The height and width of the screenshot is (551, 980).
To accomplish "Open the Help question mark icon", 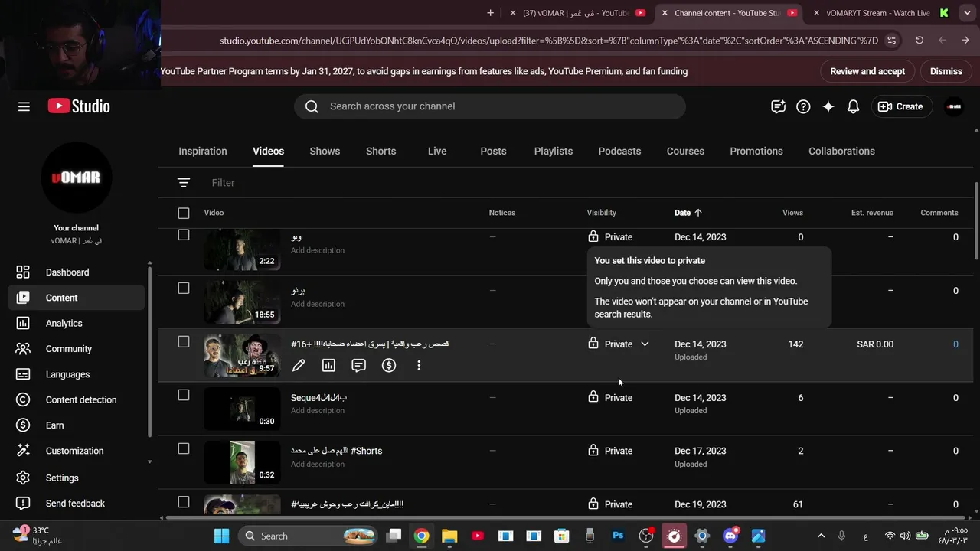I will [x=803, y=106].
